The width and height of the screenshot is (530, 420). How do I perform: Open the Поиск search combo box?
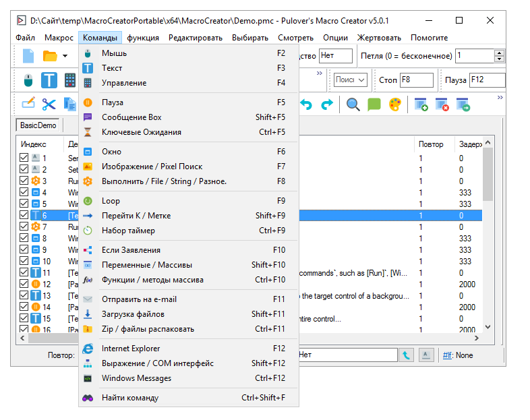coord(351,80)
